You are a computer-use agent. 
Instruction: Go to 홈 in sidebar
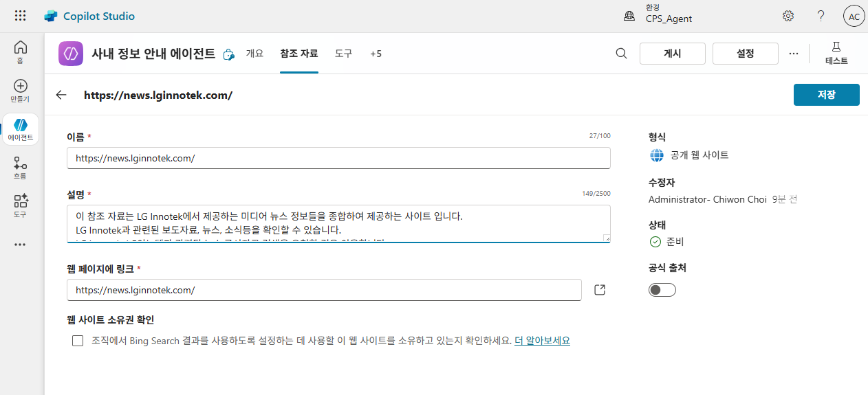coord(21,52)
